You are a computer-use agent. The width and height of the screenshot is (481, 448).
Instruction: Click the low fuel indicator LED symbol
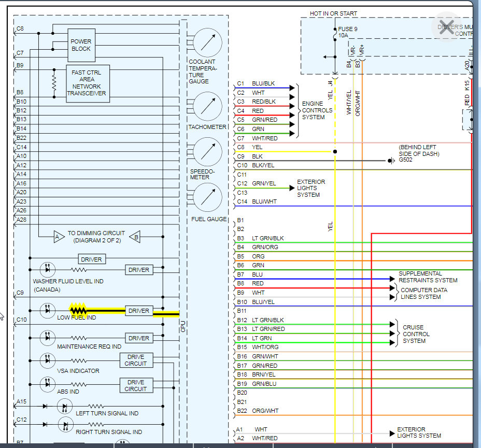coord(48,310)
